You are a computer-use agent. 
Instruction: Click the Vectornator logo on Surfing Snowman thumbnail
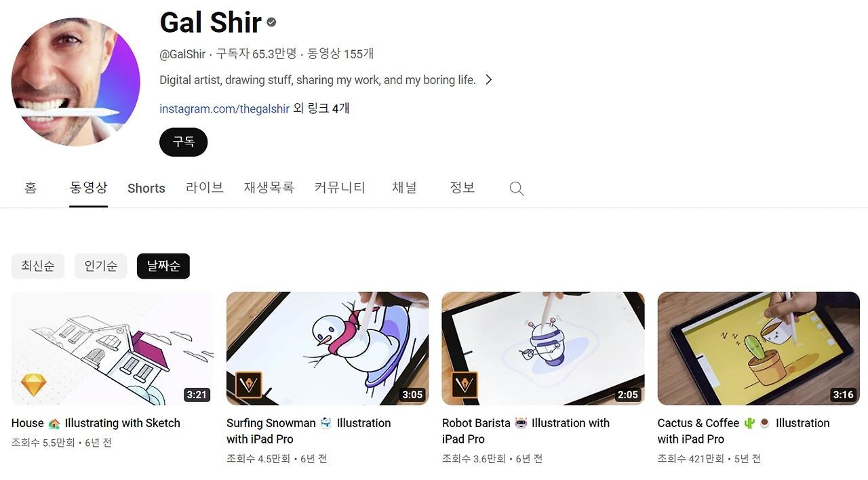pos(248,385)
